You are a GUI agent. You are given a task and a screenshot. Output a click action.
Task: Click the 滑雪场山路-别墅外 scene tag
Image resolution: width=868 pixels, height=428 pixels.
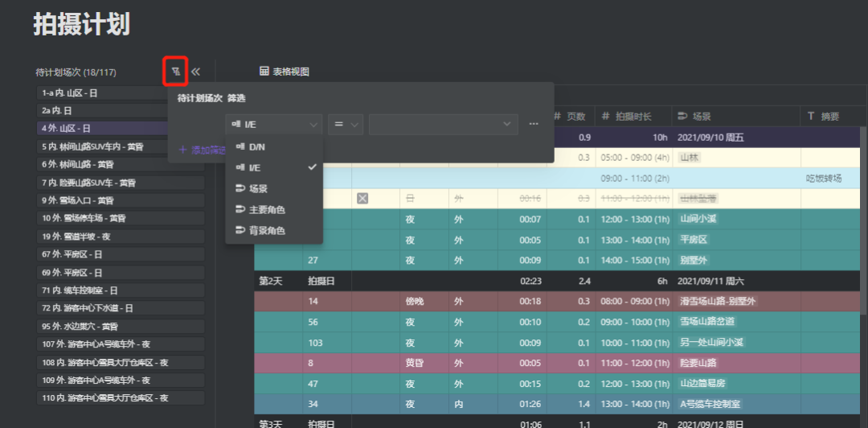pyautogui.click(x=717, y=302)
